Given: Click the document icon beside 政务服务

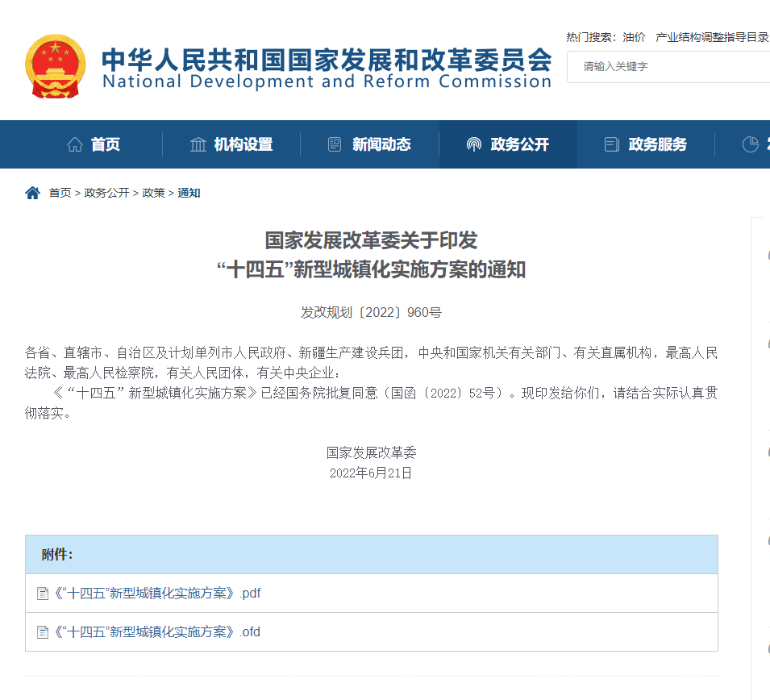Looking at the screenshot, I should 612,144.
